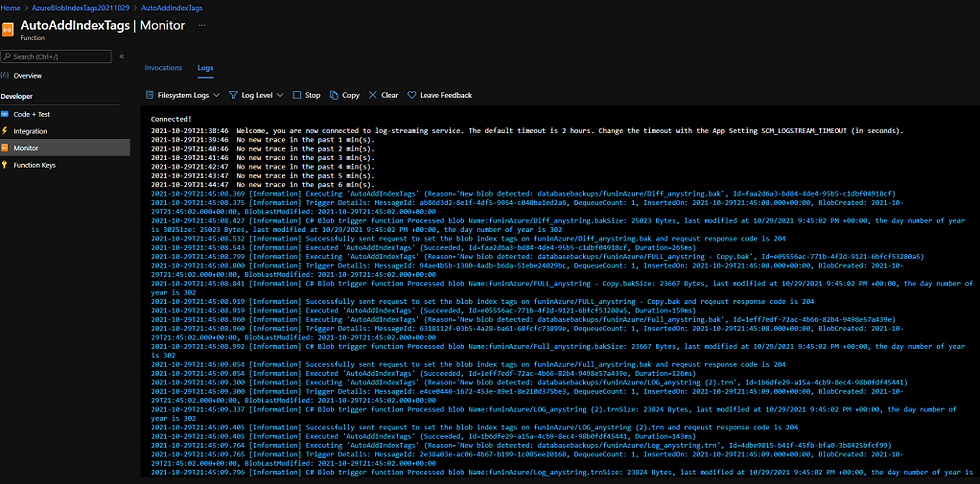Click 'No new trace in the past 1 min(s)' line

[262, 139]
